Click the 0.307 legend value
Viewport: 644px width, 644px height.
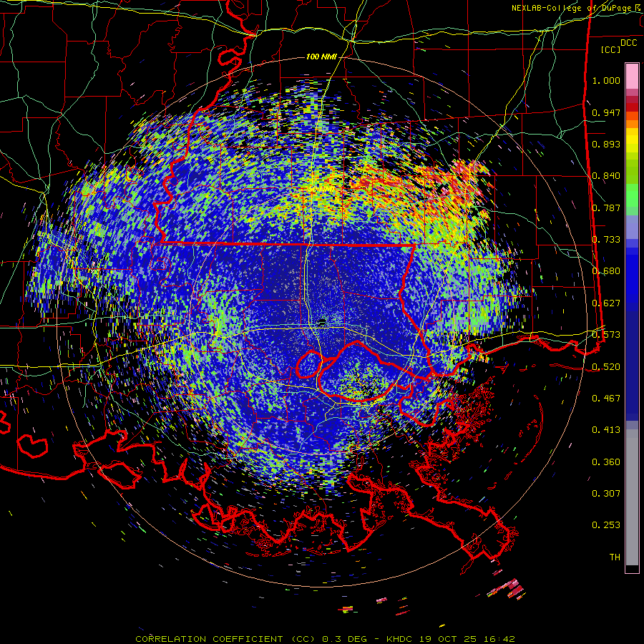(606, 494)
